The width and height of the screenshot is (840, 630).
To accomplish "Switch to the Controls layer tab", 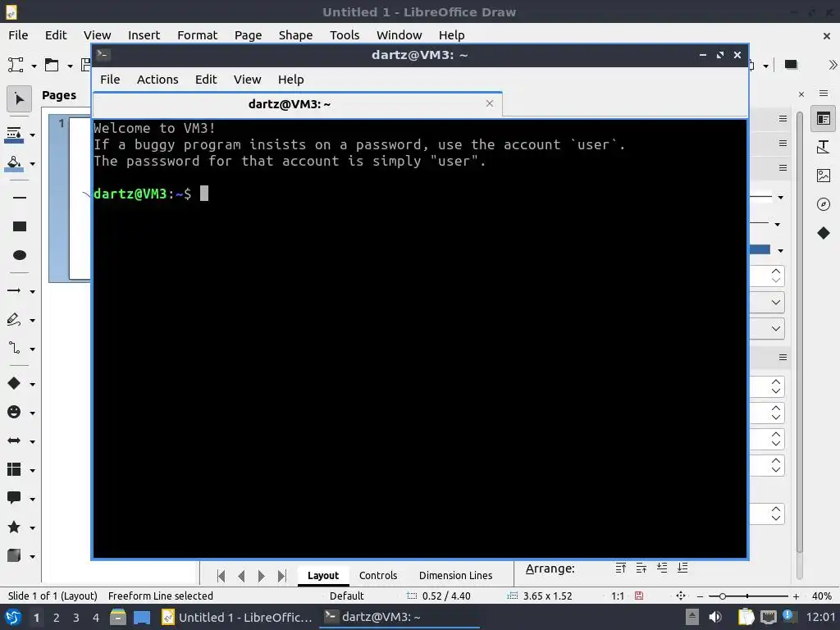I will point(378,575).
